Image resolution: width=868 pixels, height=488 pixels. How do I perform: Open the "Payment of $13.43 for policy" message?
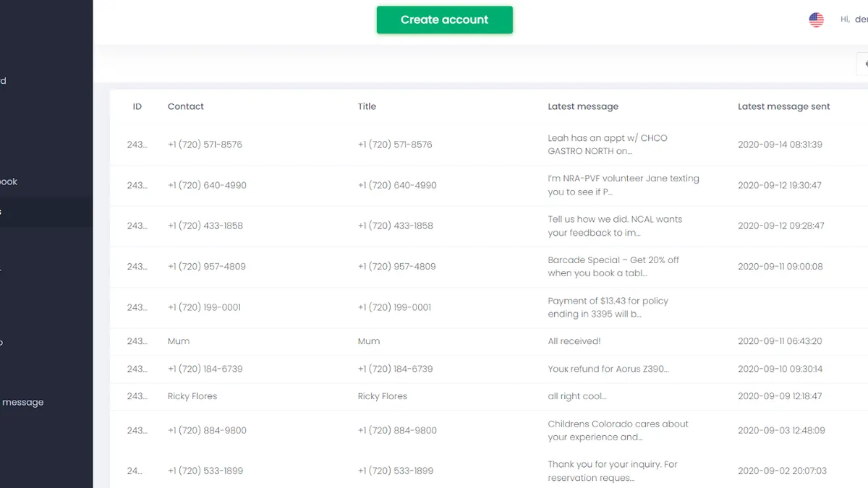pos(608,307)
